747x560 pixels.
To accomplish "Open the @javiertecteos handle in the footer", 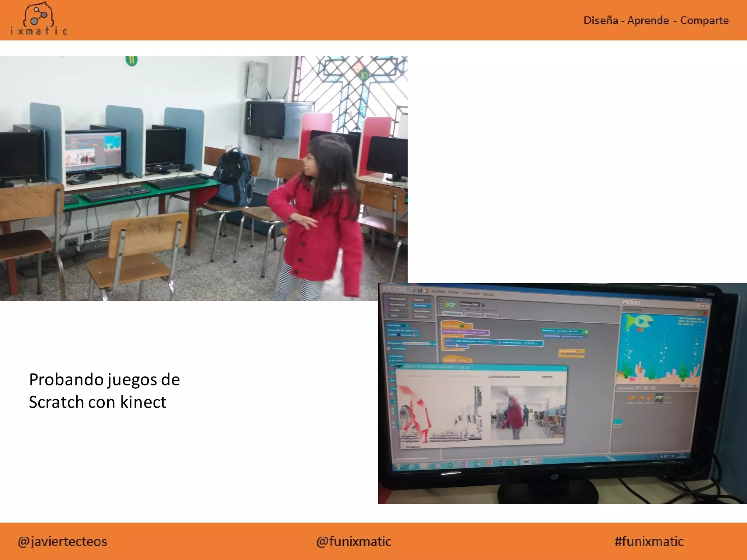I will [x=62, y=541].
